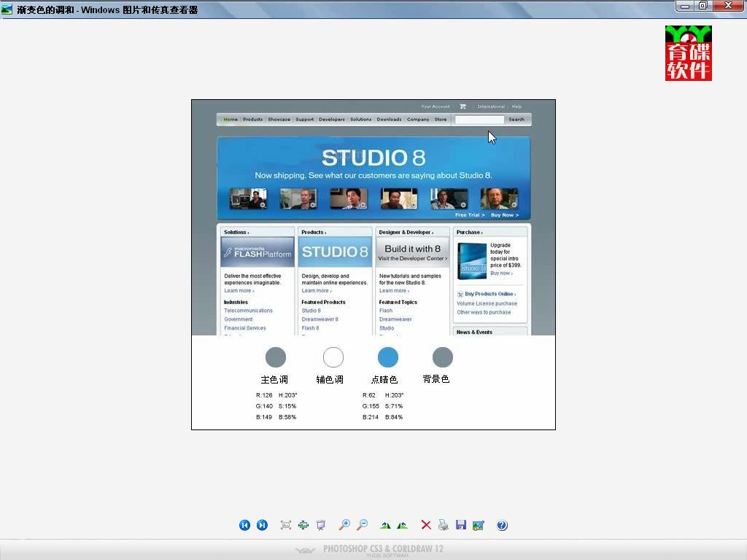Click the shopping cart icon in the webpage image
This screenshot has width=747, height=560.
click(x=462, y=106)
